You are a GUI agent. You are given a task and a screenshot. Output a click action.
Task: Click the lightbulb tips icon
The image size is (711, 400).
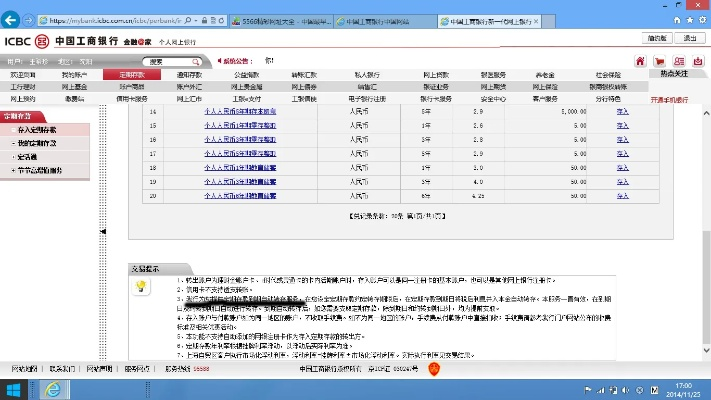coord(142,287)
